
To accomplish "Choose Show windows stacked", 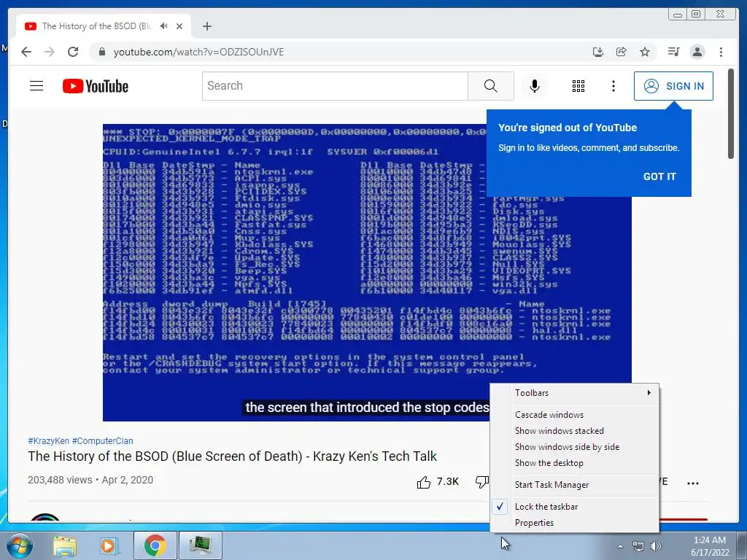I will click(575, 431).
